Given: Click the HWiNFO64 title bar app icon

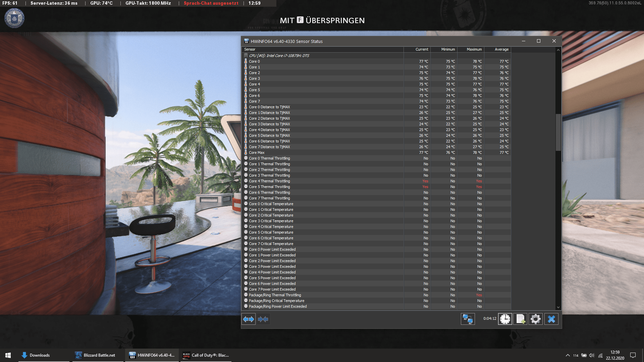Looking at the screenshot, I should pyautogui.click(x=247, y=41).
